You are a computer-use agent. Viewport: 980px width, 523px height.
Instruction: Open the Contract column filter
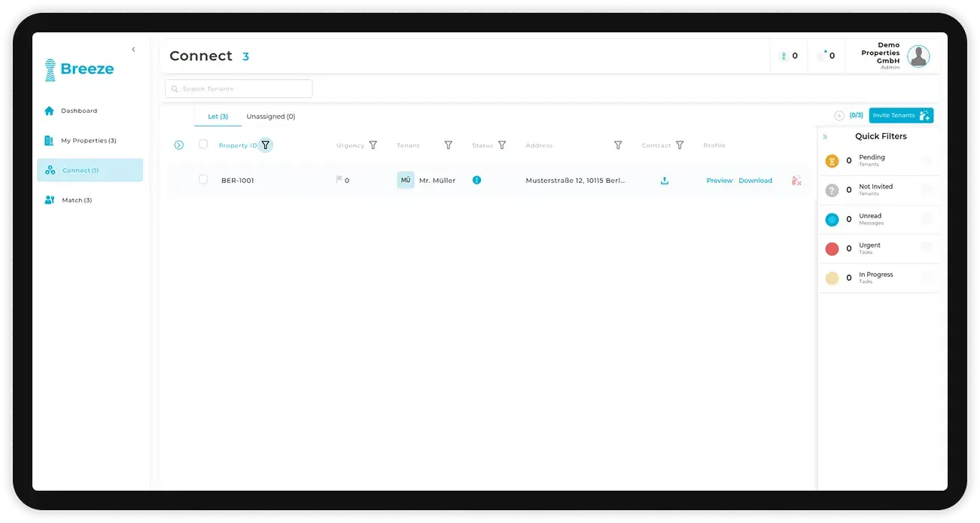pyautogui.click(x=680, y=145)
